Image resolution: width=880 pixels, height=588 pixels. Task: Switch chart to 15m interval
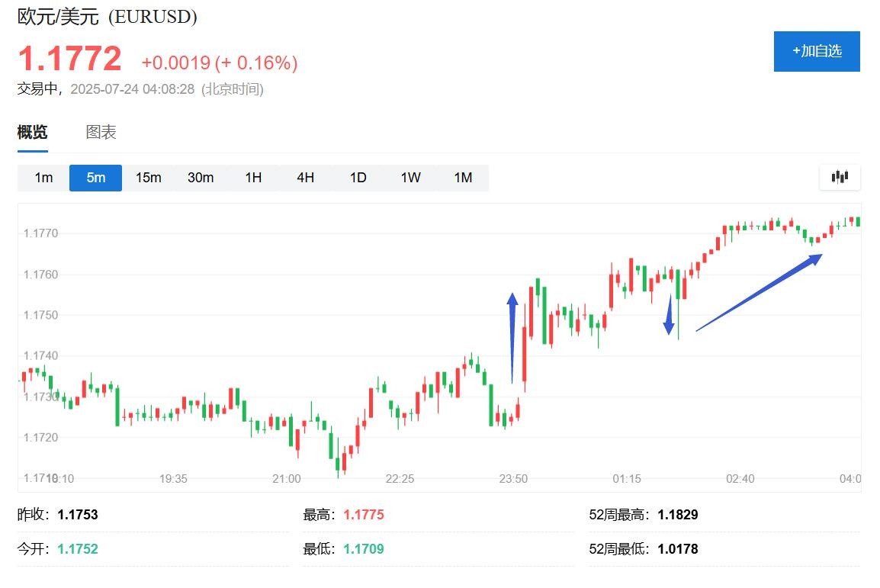[148, 178]
